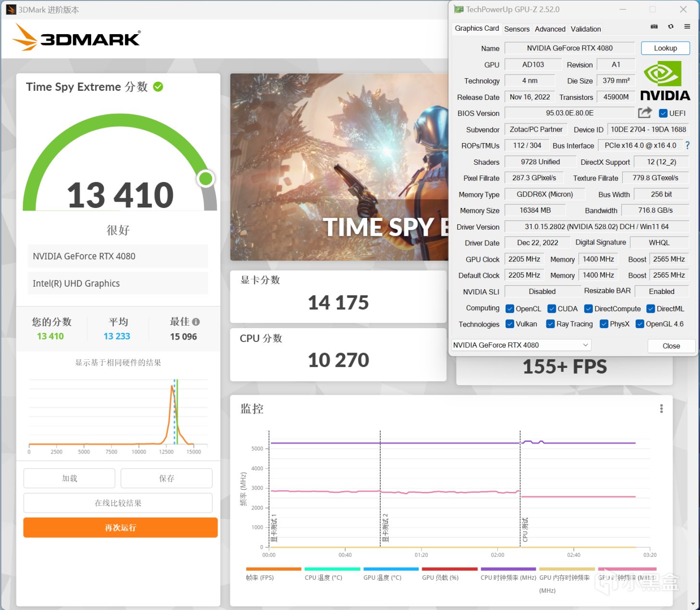Click the GPU-Z app icon in title bar
Screen dimensions: 700x610
click(459, 10)
